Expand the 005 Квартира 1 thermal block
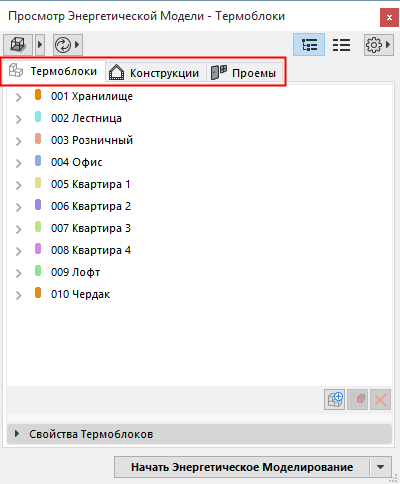400x484 pixels. (x=19, y=185)
